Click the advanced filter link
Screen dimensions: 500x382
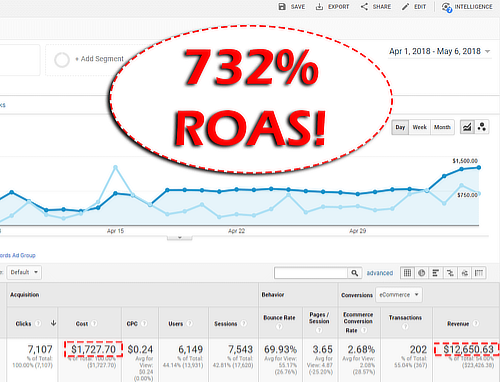[x=380, y=273]
